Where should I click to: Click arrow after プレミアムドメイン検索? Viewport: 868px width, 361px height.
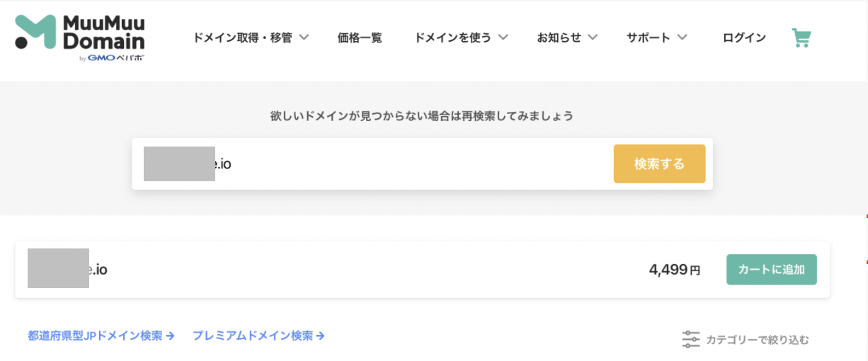[320, 336]
